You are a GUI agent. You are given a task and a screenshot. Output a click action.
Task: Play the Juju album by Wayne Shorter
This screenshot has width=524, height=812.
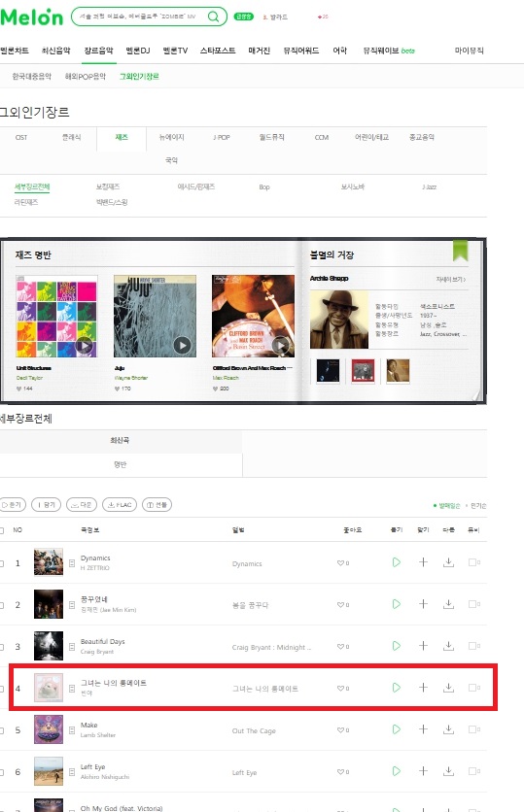click(x=182, y=346)
